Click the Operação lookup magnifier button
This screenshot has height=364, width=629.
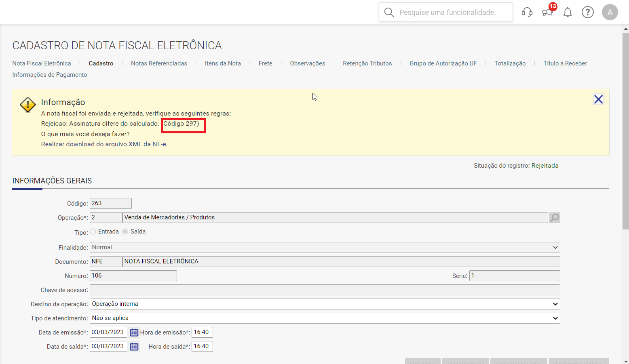point(555,217)
